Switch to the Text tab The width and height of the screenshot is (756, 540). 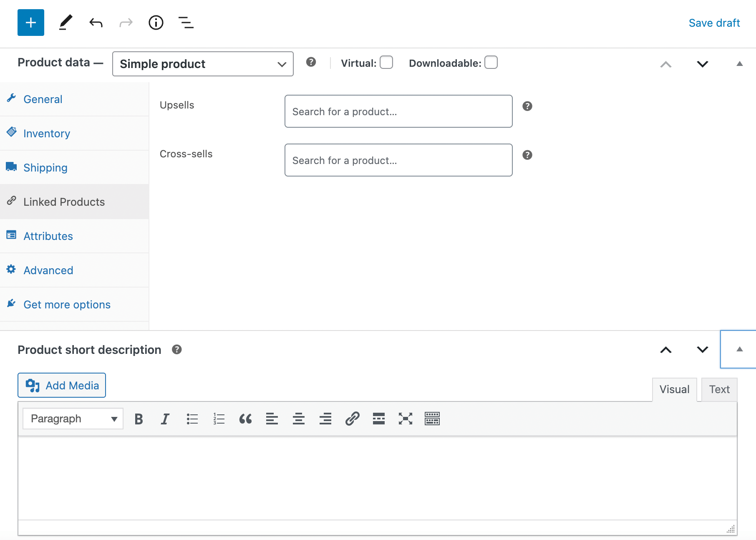[719, 389]
